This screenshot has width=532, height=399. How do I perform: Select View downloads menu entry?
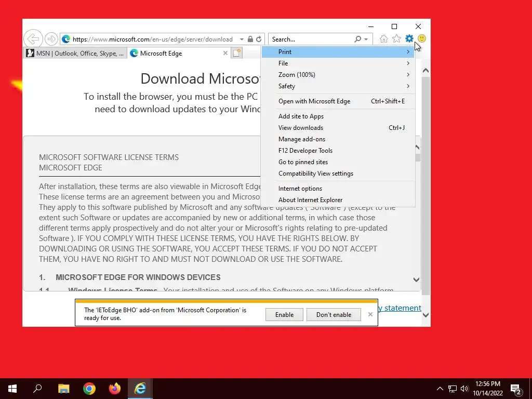click(x=338, y=128)
